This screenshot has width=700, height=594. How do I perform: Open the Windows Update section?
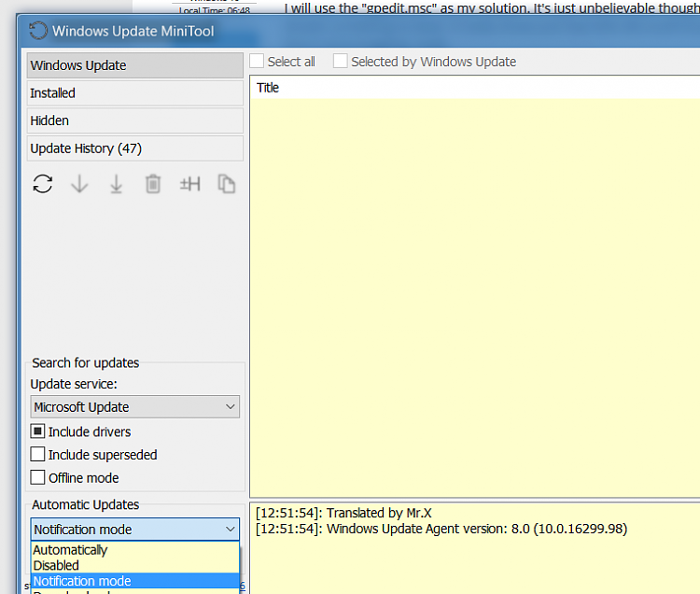(134, 65)
